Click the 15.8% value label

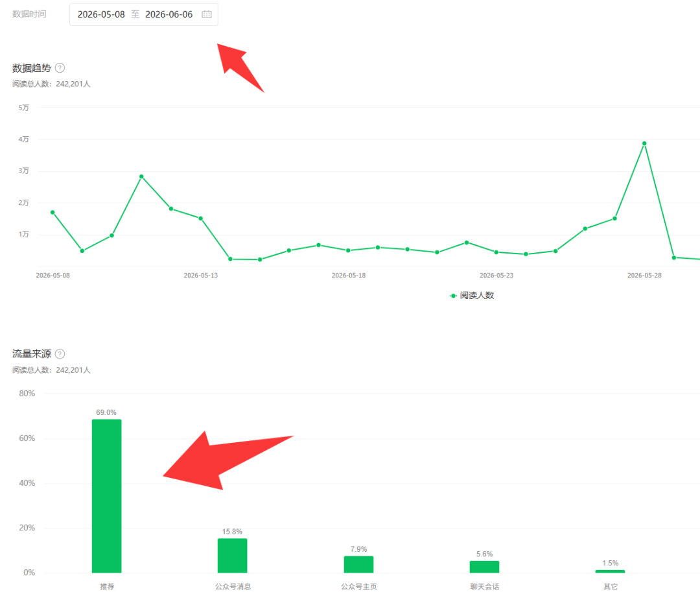(232, 532)
